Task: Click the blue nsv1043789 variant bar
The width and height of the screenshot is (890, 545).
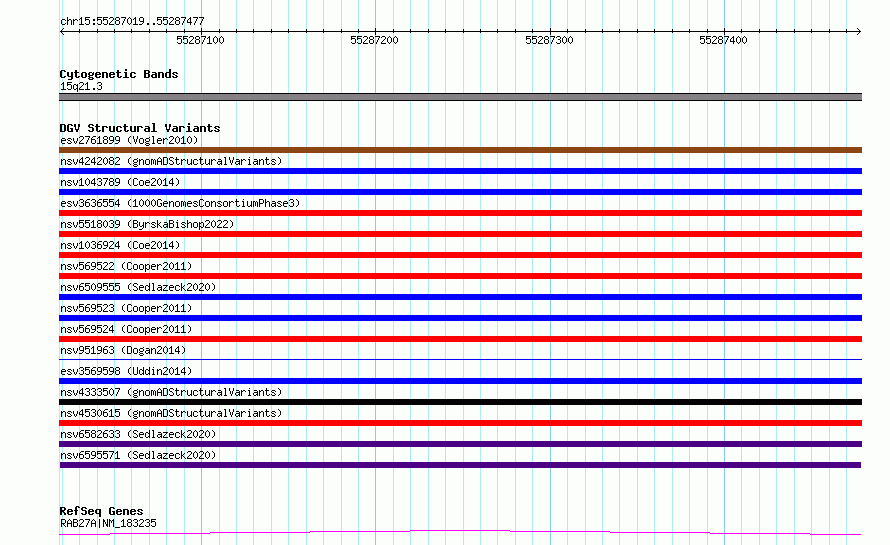Action: pos(460,192)
